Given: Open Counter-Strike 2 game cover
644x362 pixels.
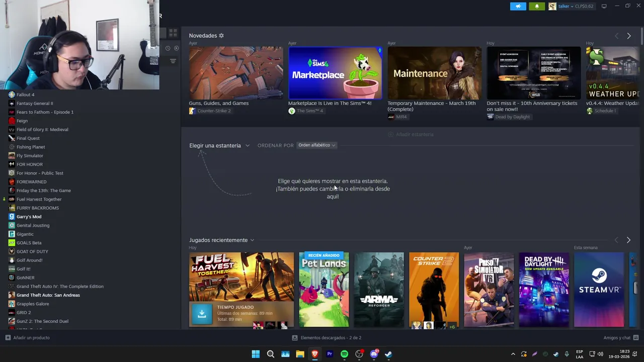Looking at the screenshot, I should coord(434,290).
